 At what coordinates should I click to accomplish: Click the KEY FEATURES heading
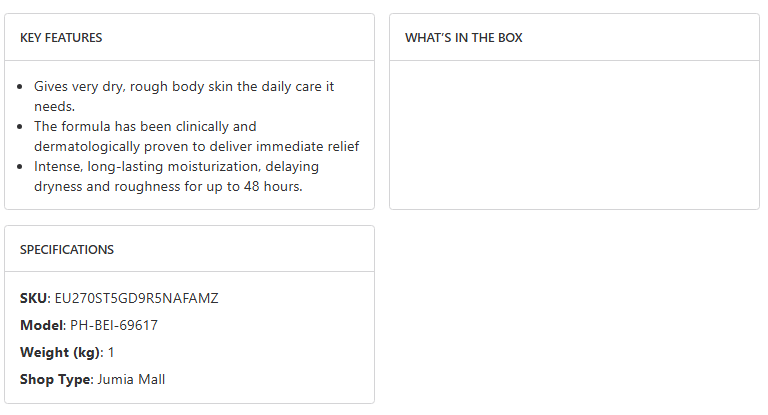point(61,38)
